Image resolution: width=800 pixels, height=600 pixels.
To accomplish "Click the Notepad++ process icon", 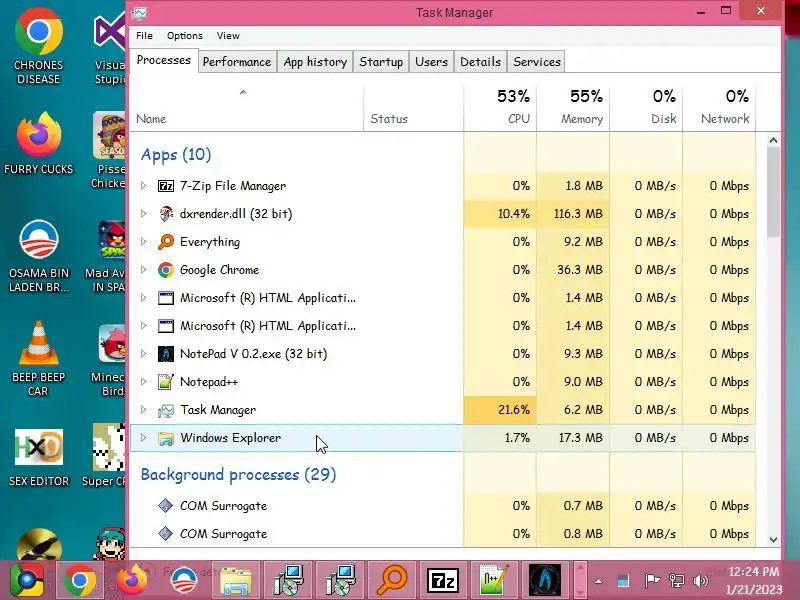I will pos(166,382).
